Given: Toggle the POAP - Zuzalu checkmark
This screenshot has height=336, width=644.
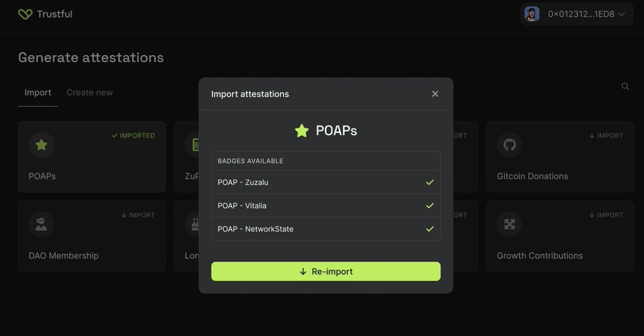Looking at the screenshot, I should [x=429, y=183].
